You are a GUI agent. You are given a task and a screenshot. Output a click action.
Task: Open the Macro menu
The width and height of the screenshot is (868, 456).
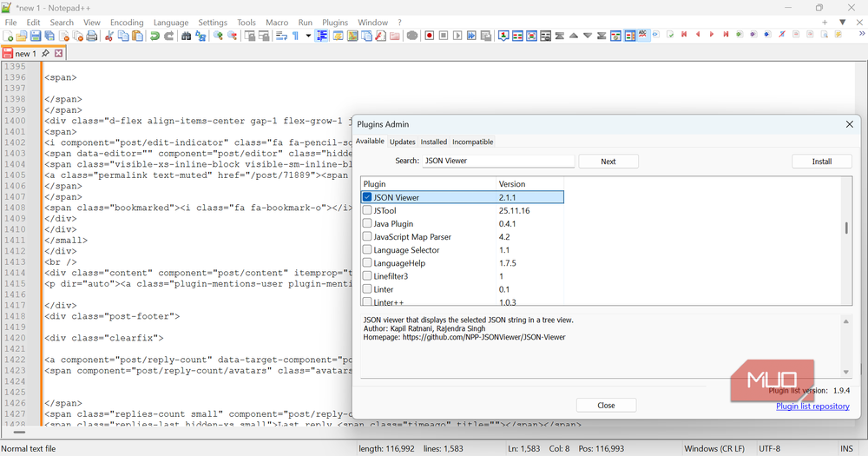pos(277,23)
